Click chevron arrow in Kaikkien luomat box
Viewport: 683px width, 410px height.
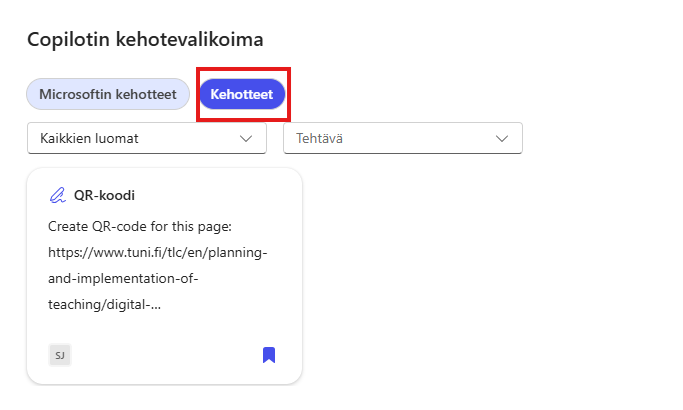(247, 138)
